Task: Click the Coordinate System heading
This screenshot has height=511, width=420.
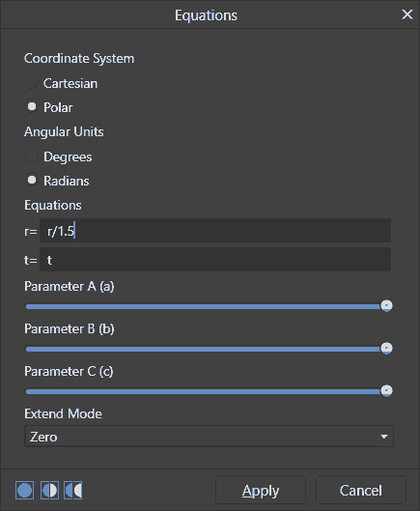Action: tap(79, 59)
